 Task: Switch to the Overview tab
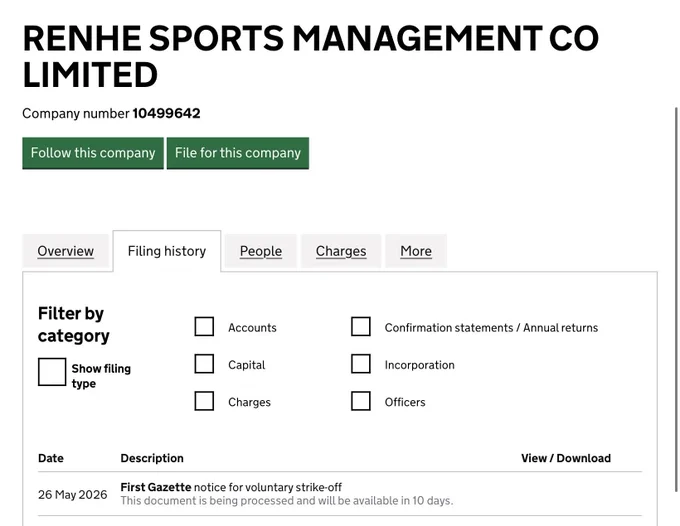pyautogui.click(x=65, y=251)
